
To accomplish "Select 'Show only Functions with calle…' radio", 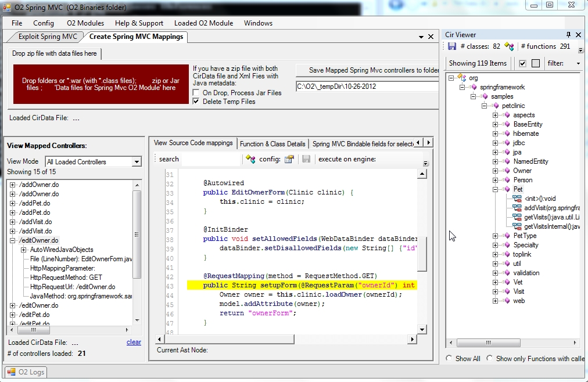I will [x=489, y=358].
